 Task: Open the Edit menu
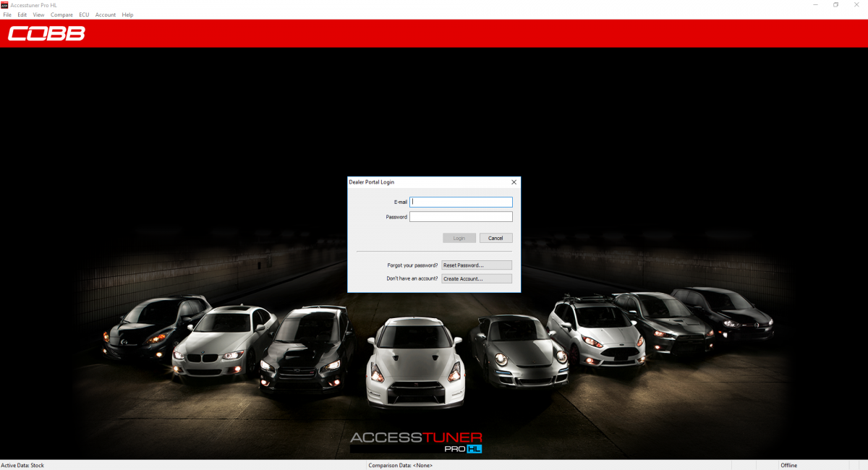click(22, 14)
